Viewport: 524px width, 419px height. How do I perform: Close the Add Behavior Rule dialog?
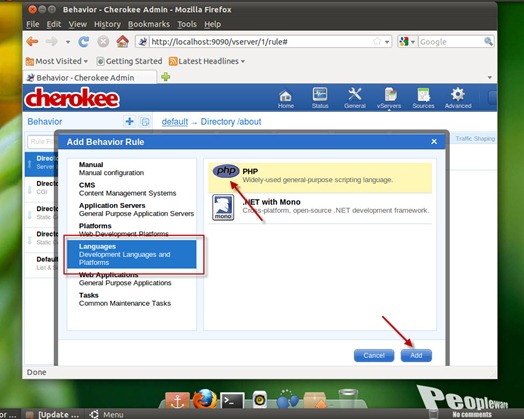coord(434,142)
